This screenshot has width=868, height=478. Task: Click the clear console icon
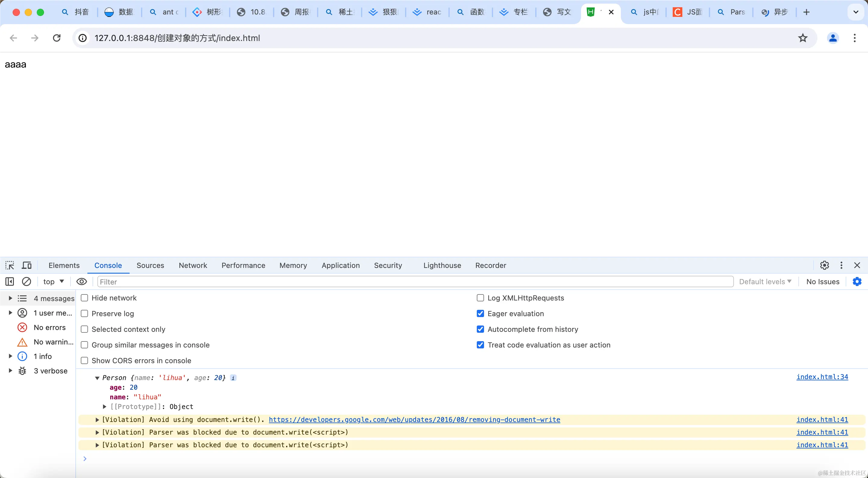26,281
